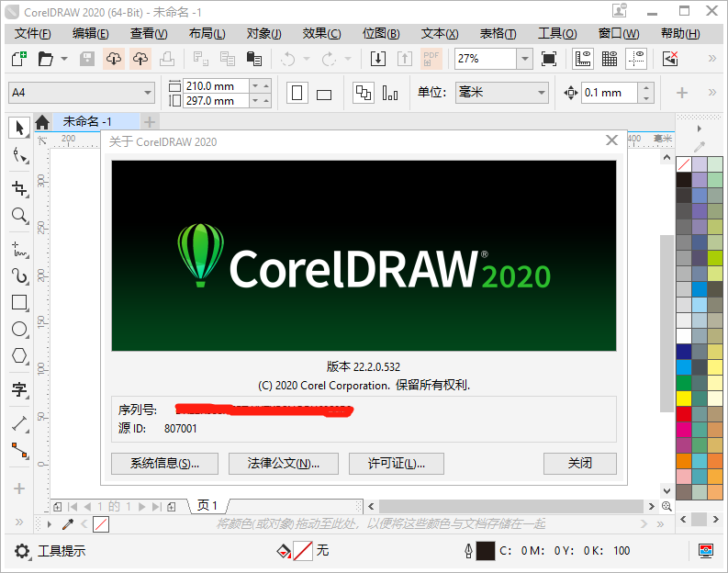
Task: Click the Export icon
Action: click(x=404, y=59)
